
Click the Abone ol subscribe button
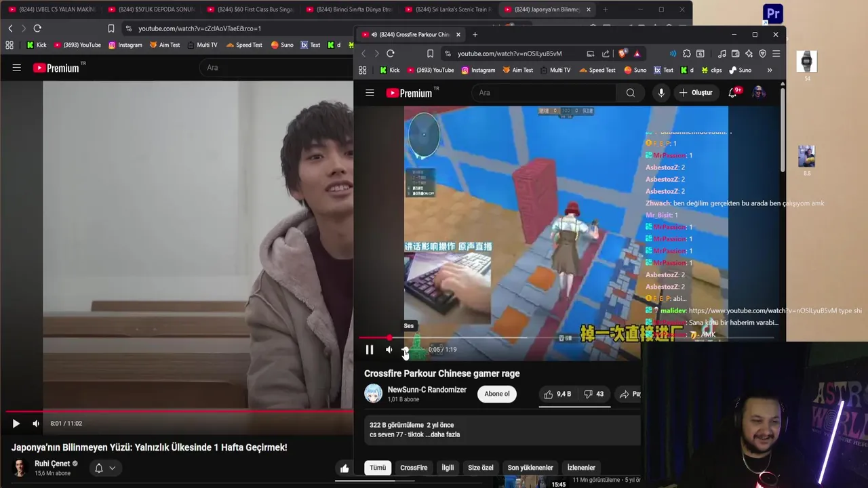(497, 394)
